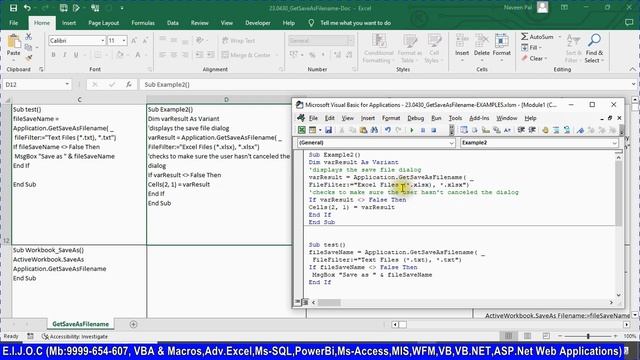The image size is (640, 360).
Task: Switch to the Developer ribbon tab
Action: point(258,23)
